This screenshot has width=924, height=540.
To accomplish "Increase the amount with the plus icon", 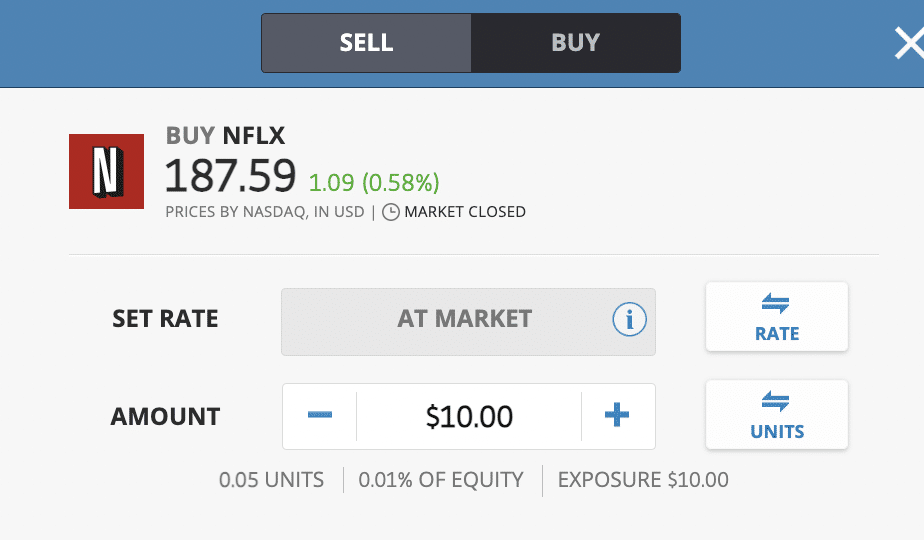I will [618, 416].
